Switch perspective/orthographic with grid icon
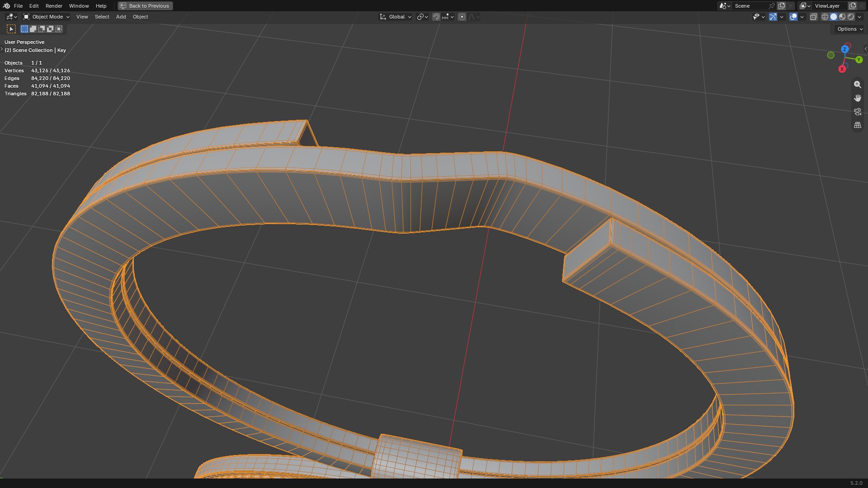The image size is (868, 488). pyautogui.click(x=857, y=125)
